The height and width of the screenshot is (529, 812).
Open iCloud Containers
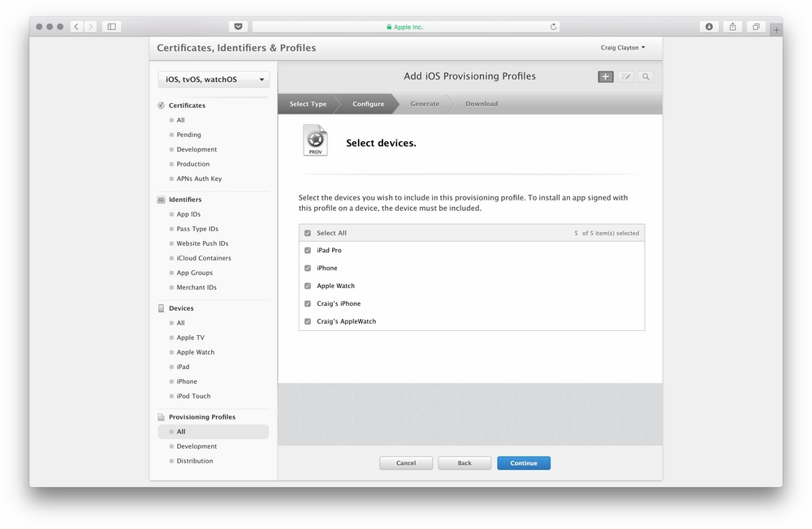click(x=204, y=258)
